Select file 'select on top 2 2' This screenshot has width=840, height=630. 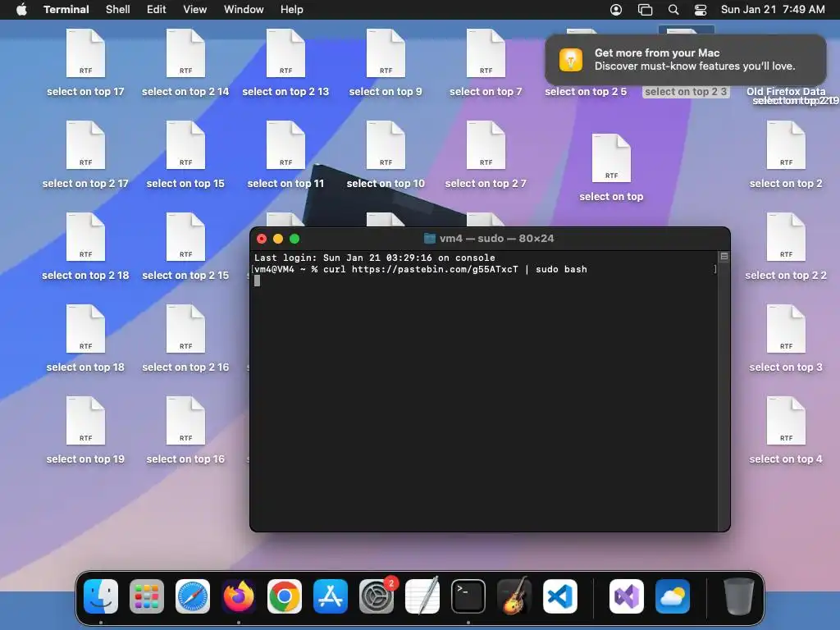coord(786,246)
